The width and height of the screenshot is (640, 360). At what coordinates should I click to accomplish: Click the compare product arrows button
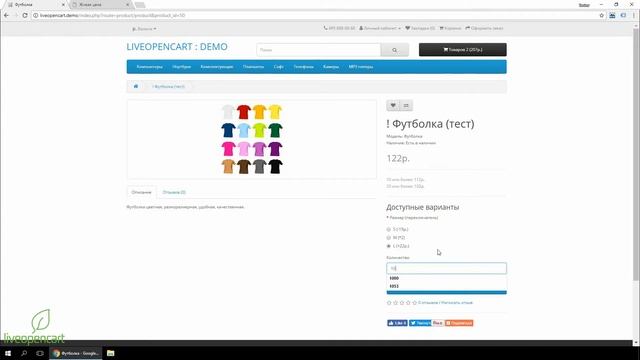(406, 106)
